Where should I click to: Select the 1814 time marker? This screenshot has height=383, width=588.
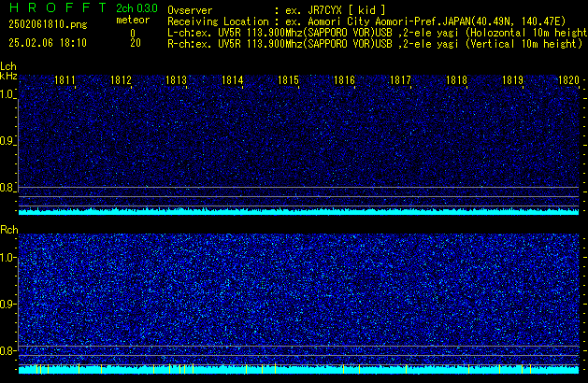pos(233,80)
